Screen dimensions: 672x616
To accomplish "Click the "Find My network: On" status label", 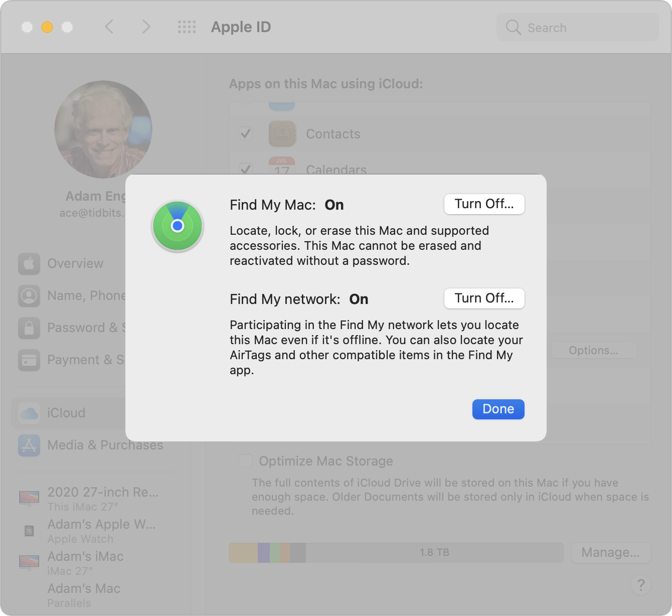I will [x=299, y=299].
